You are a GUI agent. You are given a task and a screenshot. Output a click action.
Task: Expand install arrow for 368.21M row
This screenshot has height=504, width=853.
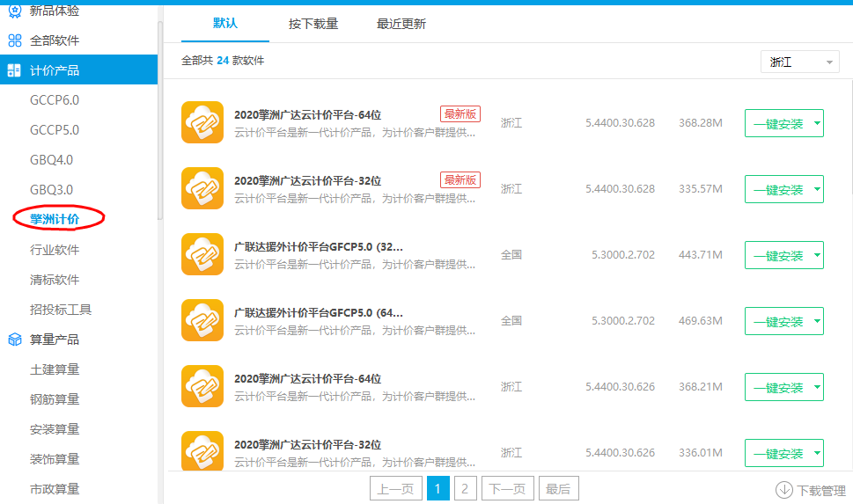(x=817, y=387)
